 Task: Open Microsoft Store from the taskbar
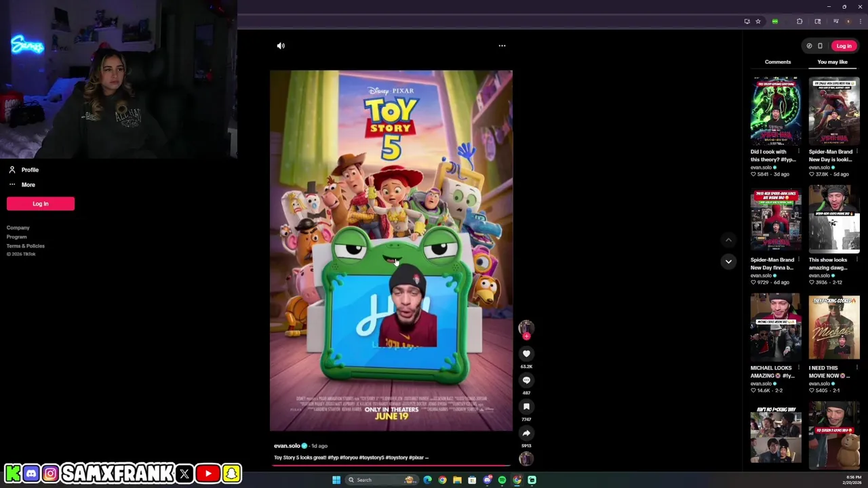point(472,480)
